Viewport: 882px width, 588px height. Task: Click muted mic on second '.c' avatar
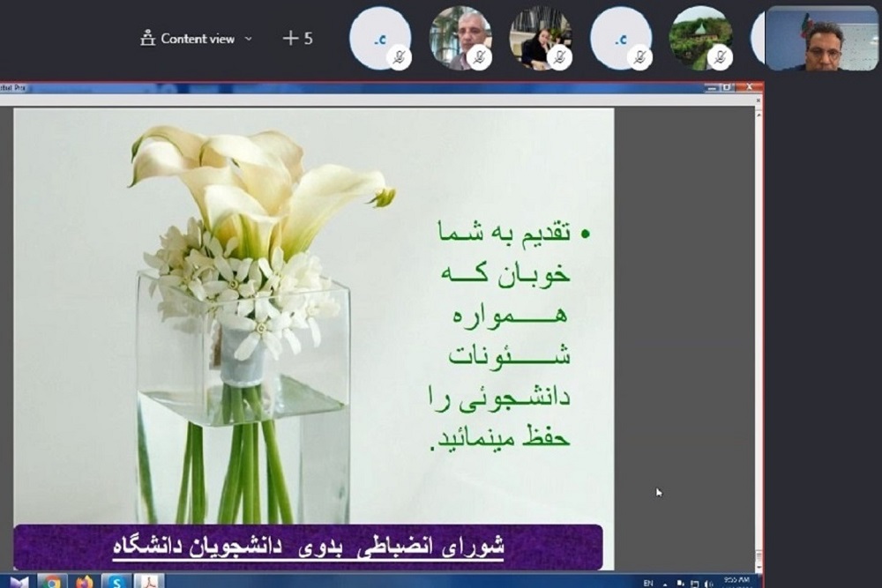tap(639, 58)
